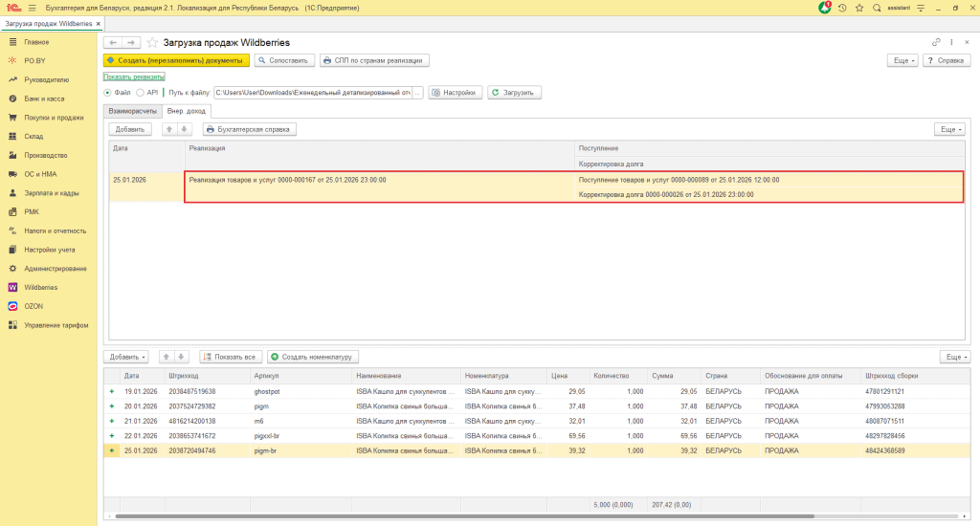Copy link to this form icon

[x=936, y=42]
